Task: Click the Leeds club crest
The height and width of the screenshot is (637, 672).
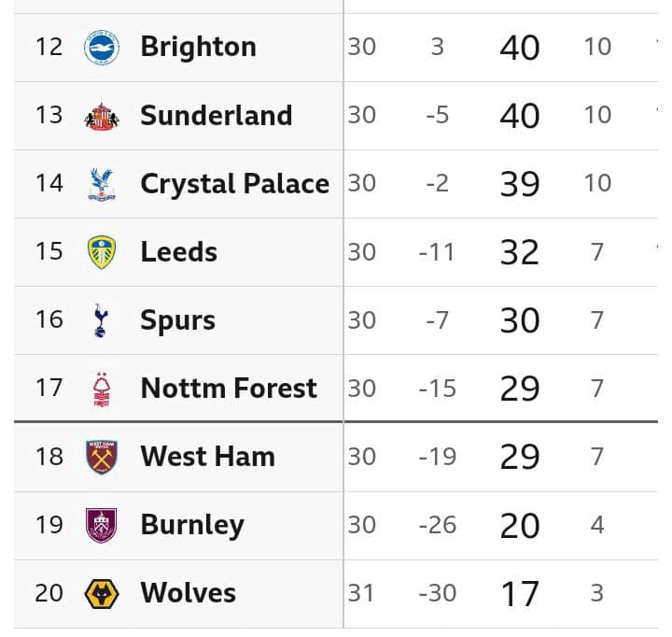Action: click(x=101, y=252)
